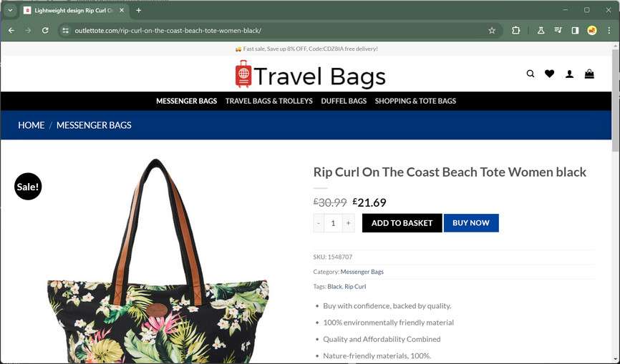This screenshot has width=620, height=364.
Task: Go back to previous page
Action: tap(11, 31)
